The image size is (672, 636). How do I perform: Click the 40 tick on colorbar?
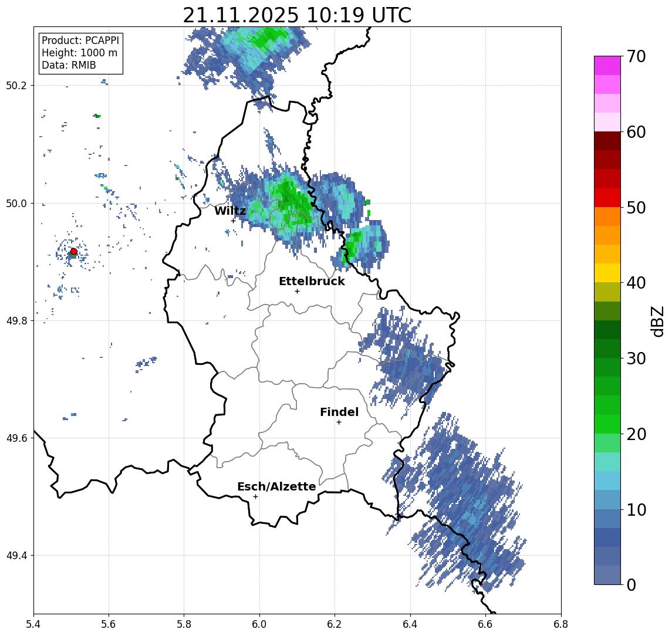[x=636, y=283]
